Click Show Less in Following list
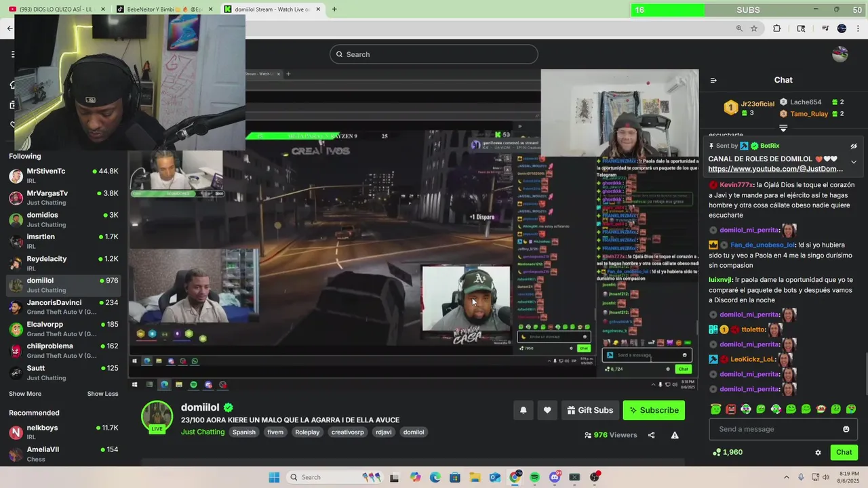The height and width of the screenshot is (488, 868). (x=102, y=394)
